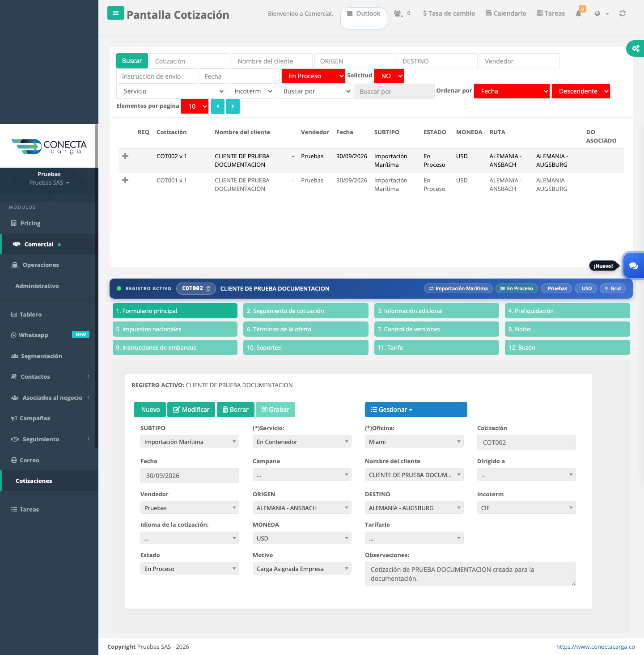Toggle the hamburger sidebar menu button

116,13
